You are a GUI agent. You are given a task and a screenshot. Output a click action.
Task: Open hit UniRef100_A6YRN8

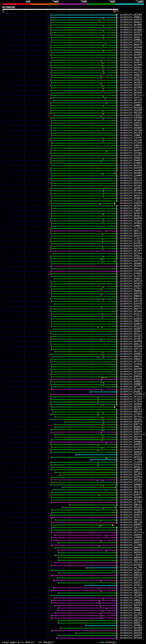click(131, 25)
